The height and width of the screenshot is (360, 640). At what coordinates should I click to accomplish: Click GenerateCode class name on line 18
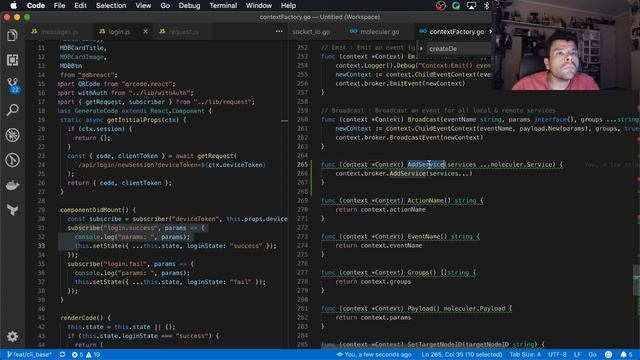tap(95, 111)
